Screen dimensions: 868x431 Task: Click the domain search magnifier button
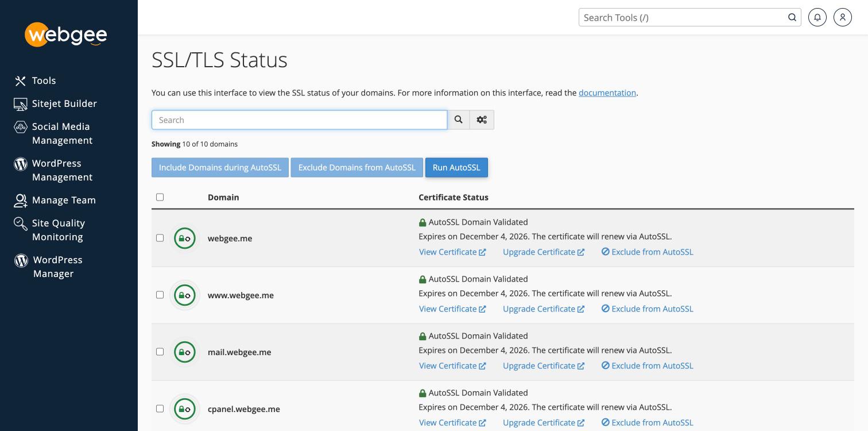click(459, 120)
